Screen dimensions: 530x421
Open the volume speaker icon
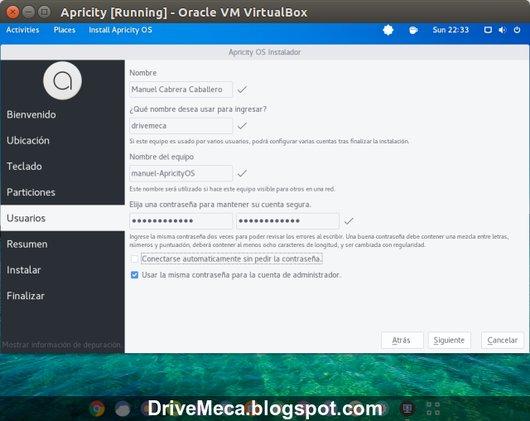(x=502, y=30)
